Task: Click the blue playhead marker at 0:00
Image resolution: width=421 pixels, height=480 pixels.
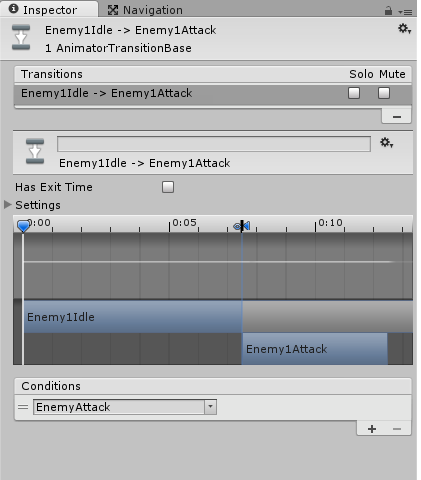Action: click(x=23, y=226)
